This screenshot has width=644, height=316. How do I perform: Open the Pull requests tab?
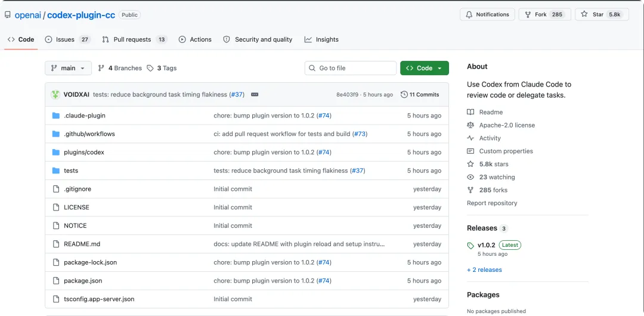tap(134, 39)
